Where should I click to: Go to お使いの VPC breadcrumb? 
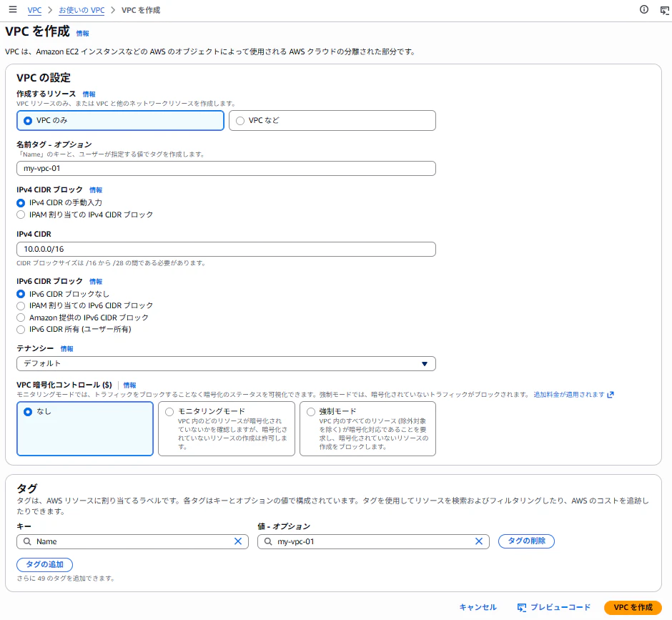click(x=81, y=10)
